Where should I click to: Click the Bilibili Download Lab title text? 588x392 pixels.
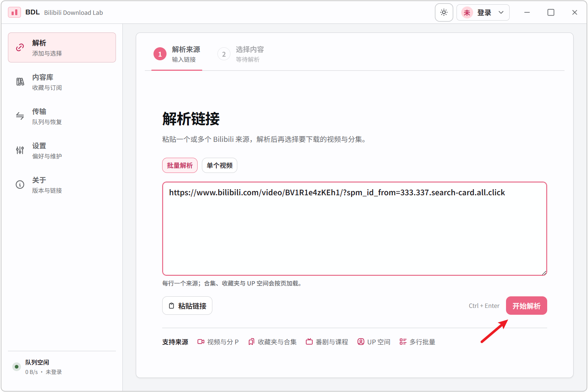[x=73, y=13]
